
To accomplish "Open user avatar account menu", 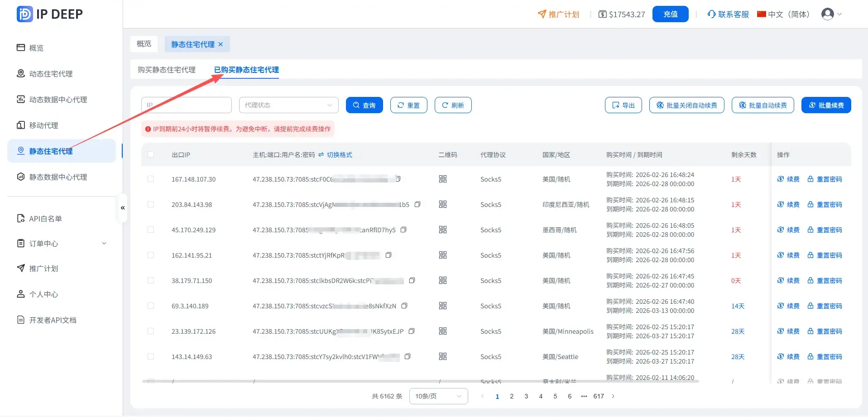I will tap(831, 14).
